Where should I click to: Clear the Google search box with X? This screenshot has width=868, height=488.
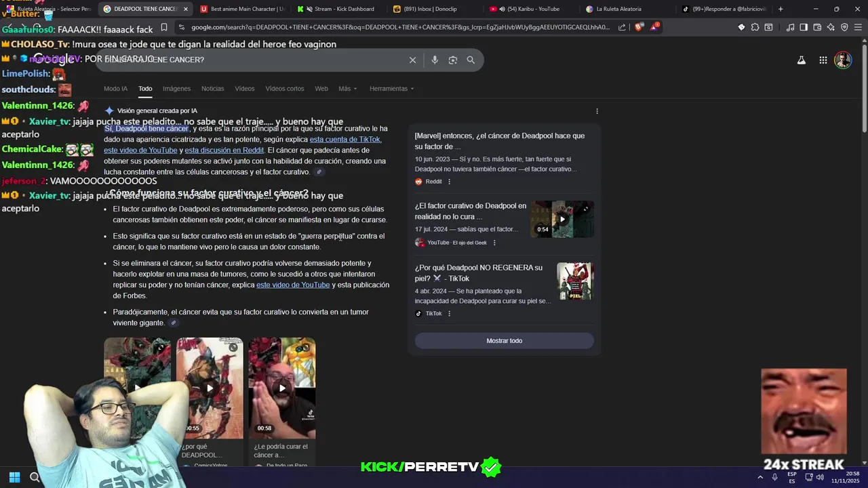pyautogui.click(x=412, y=60)
